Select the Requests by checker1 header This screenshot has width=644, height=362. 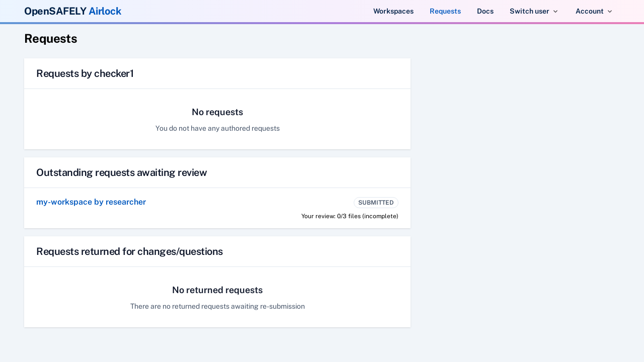[85, 74]
